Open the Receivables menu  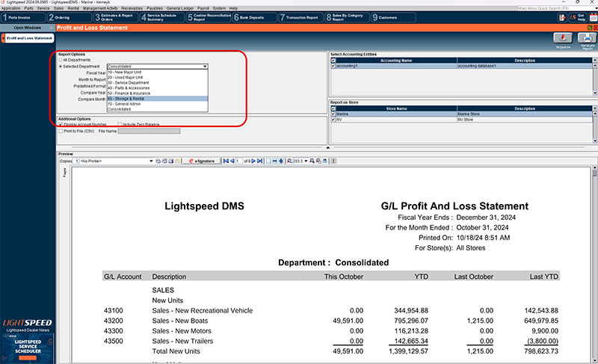pyautogui.click(x=132, y=8)
